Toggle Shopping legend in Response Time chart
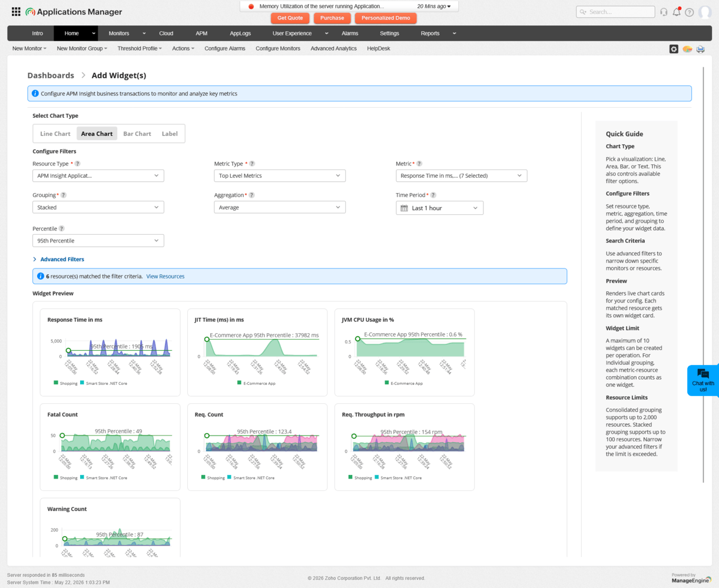Image resolution: width=719 pixels, height=588 pixels. 65,383
